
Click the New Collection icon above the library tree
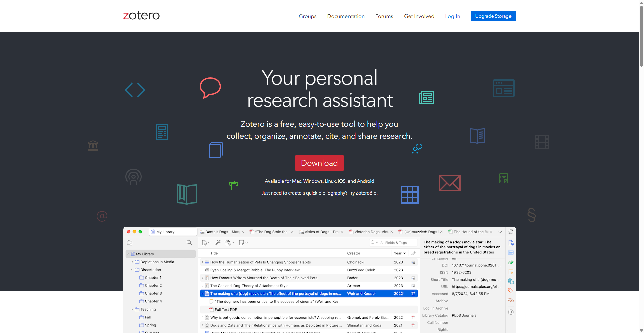tap(130, 243)
